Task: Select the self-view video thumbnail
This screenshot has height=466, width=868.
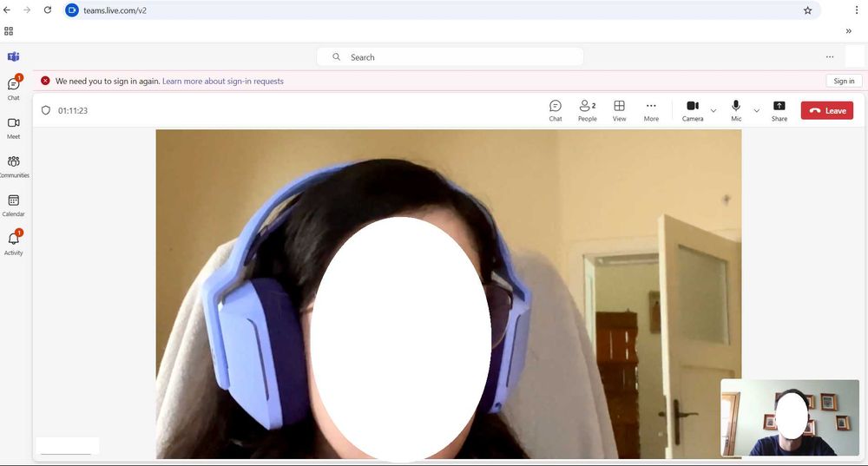Action: point(790,417)
